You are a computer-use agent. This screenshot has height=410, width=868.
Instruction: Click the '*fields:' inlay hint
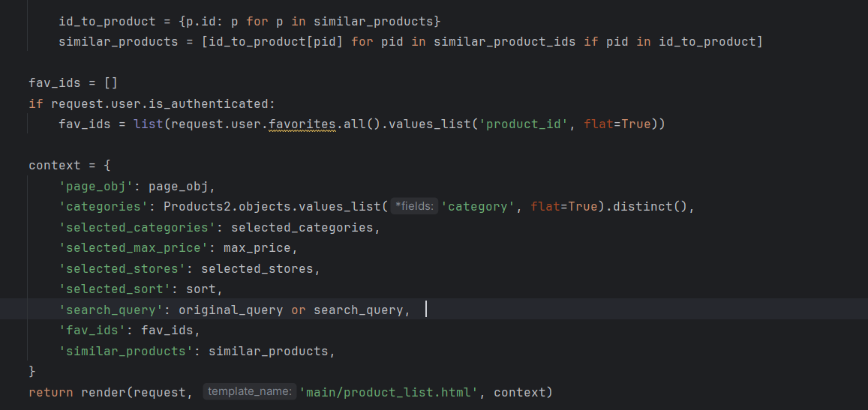pos(413,207)
